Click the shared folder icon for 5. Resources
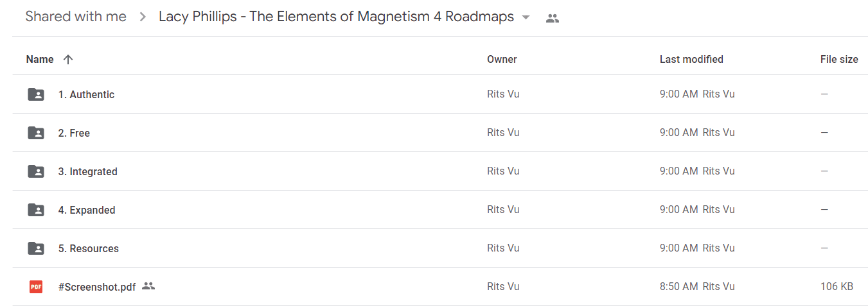This screenshot has width=868, height=308. (x=36, y=248)
